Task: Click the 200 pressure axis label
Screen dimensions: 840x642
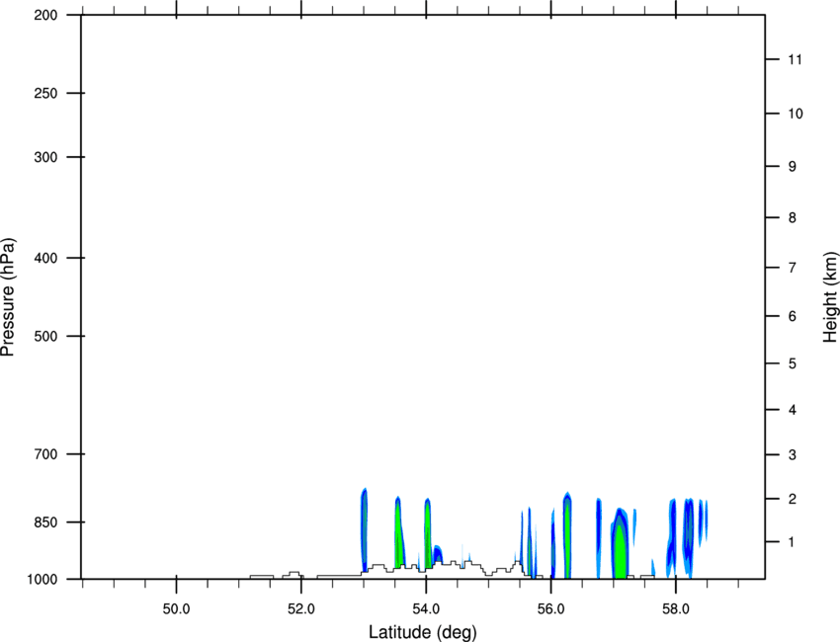Action: coord(45,15)
